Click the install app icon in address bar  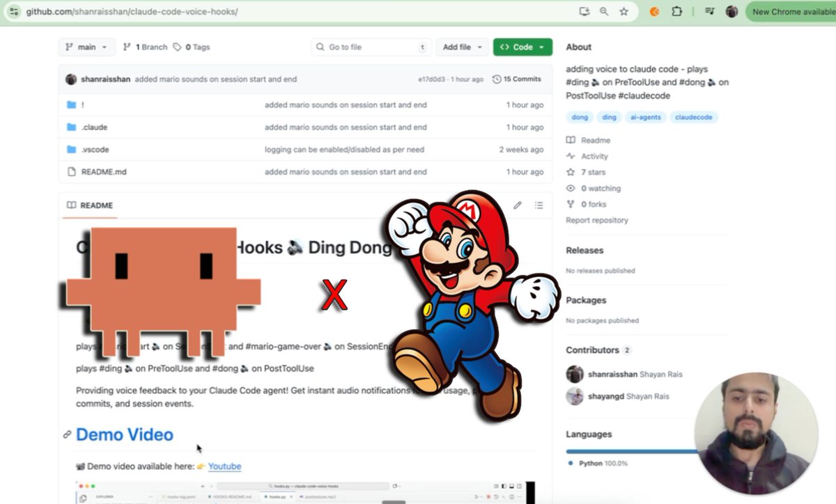[585, 11]
